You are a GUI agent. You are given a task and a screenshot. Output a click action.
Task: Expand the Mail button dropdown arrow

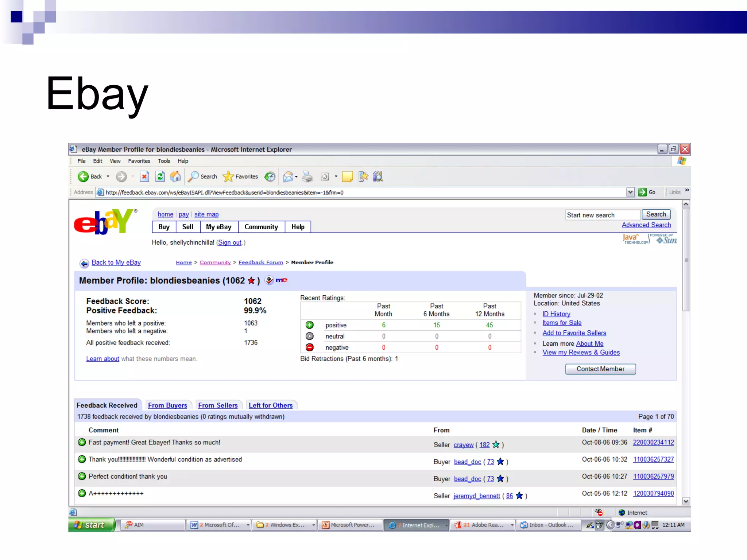[296, 177]
